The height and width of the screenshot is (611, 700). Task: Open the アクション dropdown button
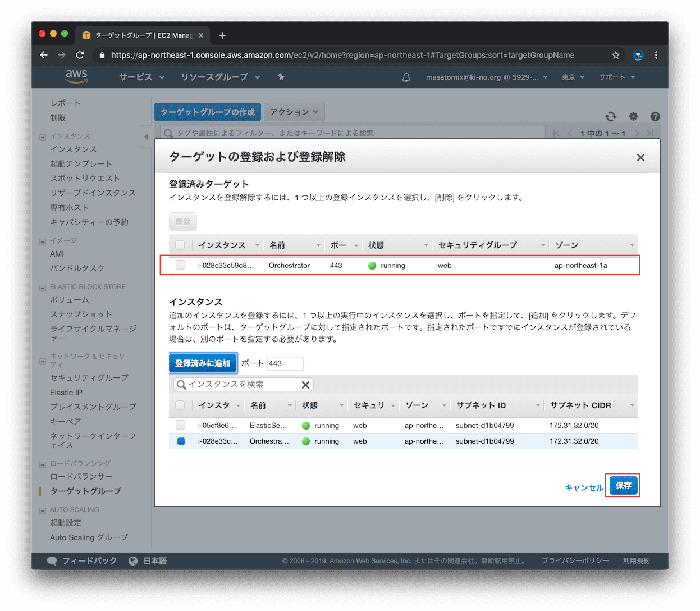coord(294,112)
